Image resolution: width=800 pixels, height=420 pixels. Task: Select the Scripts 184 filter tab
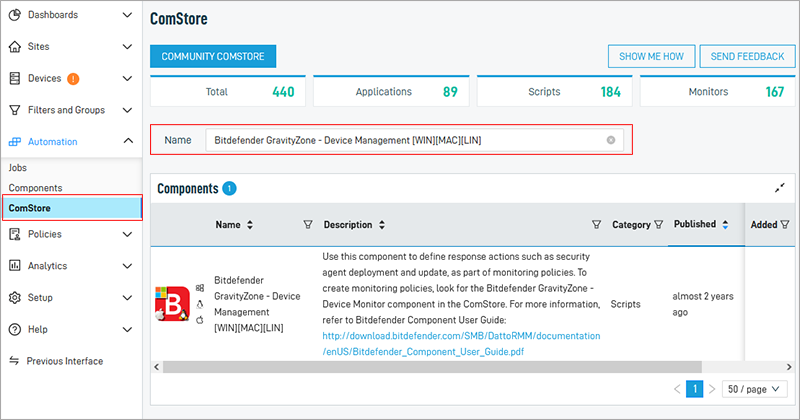click(555, 91)
